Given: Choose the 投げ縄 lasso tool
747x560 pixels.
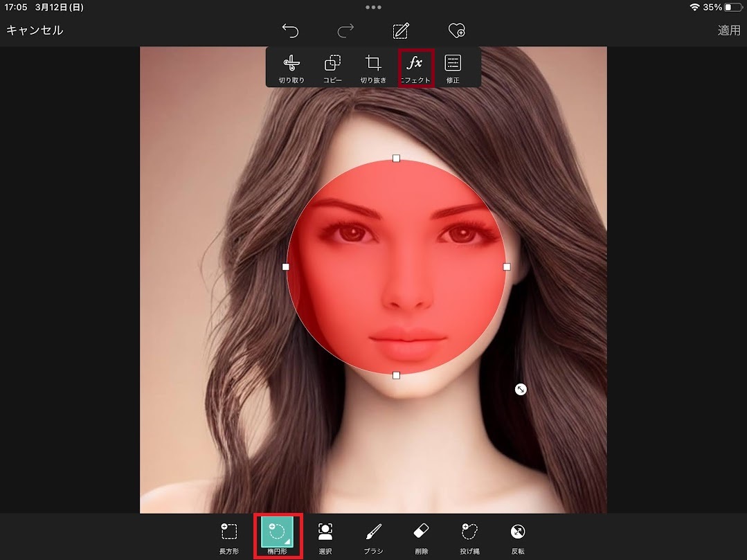Looking at the screenshot, I should pos(469,536).
